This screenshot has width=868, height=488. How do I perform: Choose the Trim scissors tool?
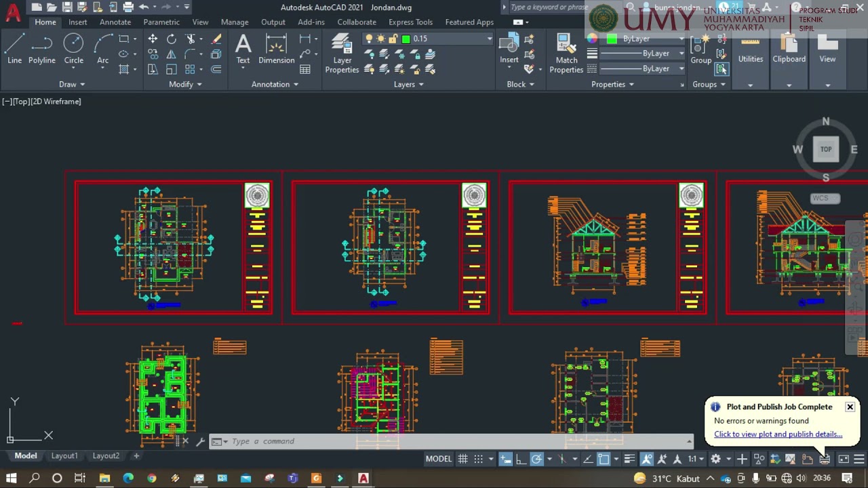(x=191, y=39)
